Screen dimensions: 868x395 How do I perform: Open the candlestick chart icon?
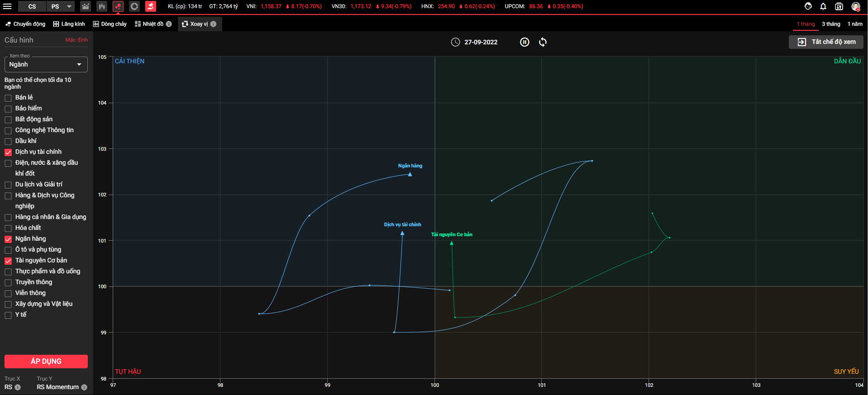pos(102,6)
